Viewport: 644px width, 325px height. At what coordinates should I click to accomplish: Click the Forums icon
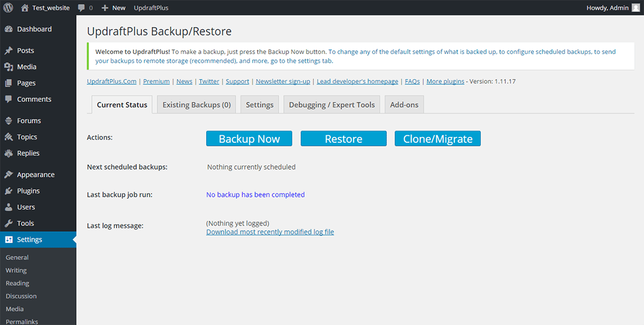(9, 121)
